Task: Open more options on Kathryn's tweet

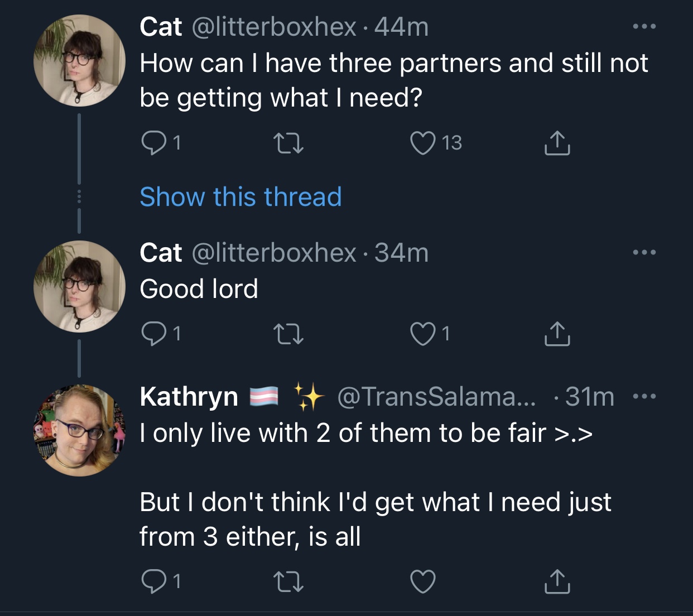Action: tap(644, 397)
